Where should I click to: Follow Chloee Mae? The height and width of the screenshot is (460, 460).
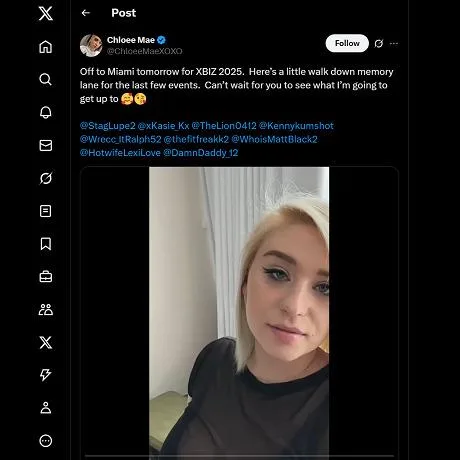pos(347,43)
